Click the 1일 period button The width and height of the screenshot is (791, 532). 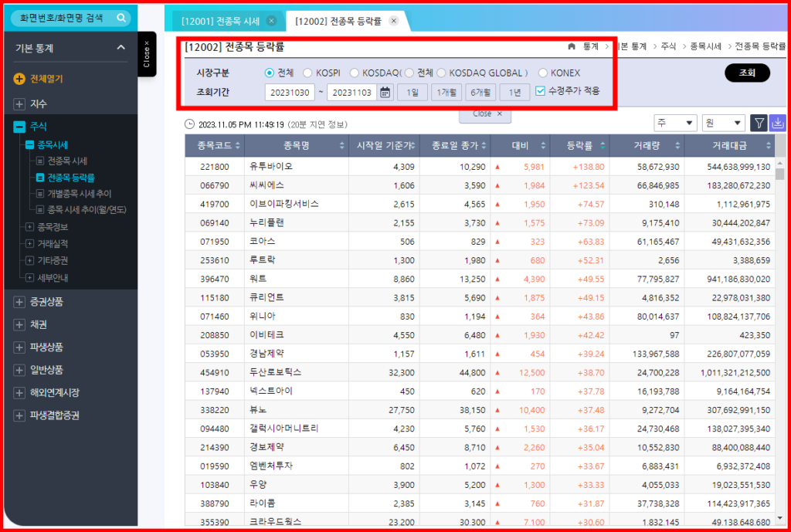tap(412, 93)
